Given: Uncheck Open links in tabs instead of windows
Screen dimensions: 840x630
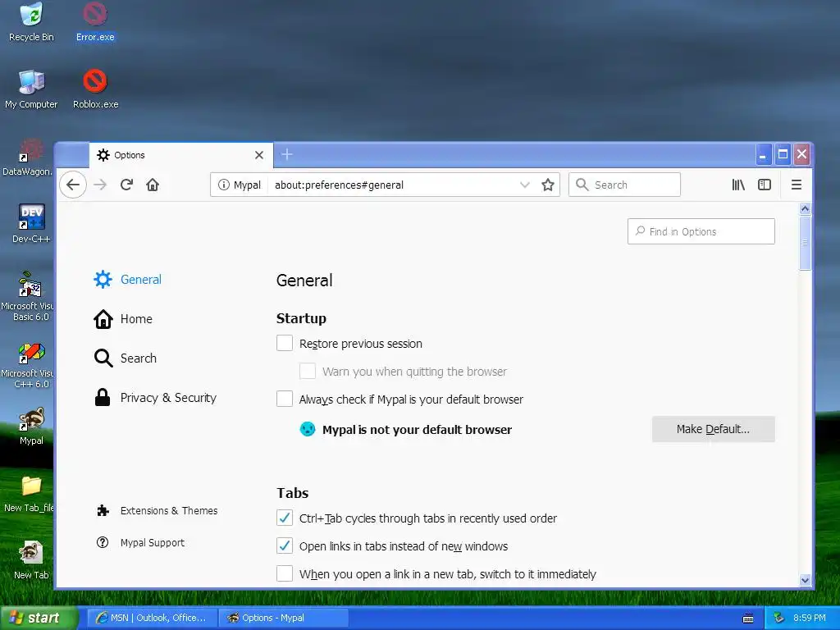Looking at the screenshot, I should coord(285,546).
